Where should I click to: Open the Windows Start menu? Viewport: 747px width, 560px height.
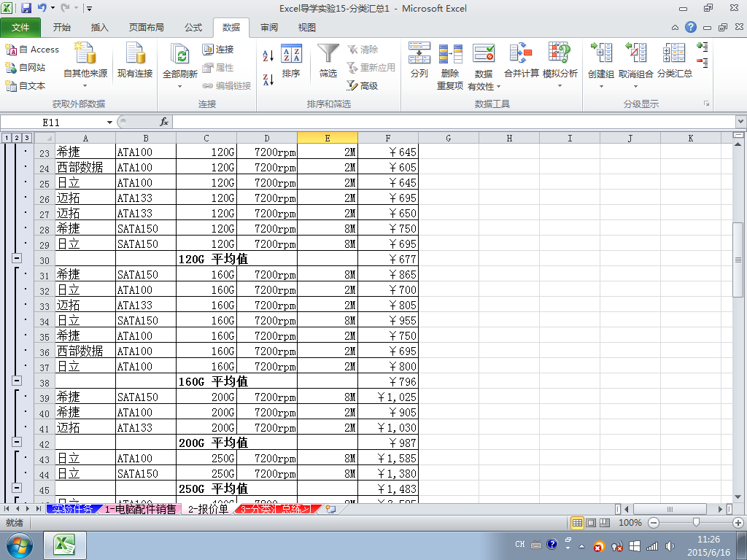coord(20,545)
